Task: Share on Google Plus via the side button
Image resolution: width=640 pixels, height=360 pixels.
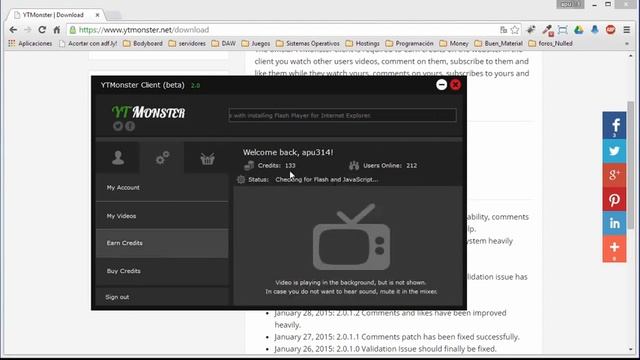Action: click(x=614, y=176)
